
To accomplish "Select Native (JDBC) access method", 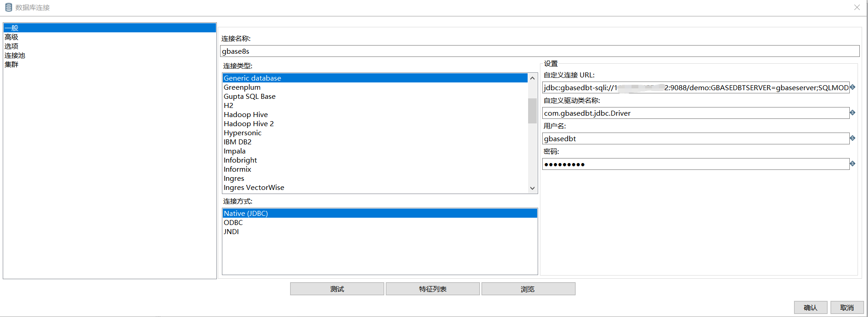I will 380,213.
